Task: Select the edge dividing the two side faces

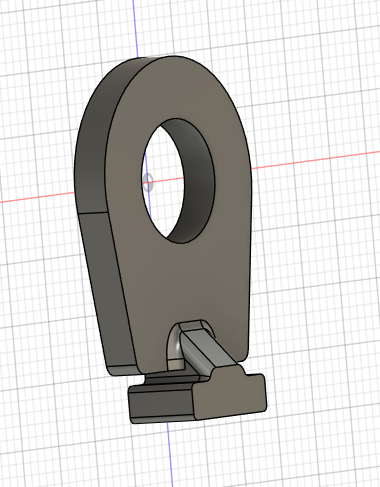Action: pyautogui.click(x=93, y=213)
